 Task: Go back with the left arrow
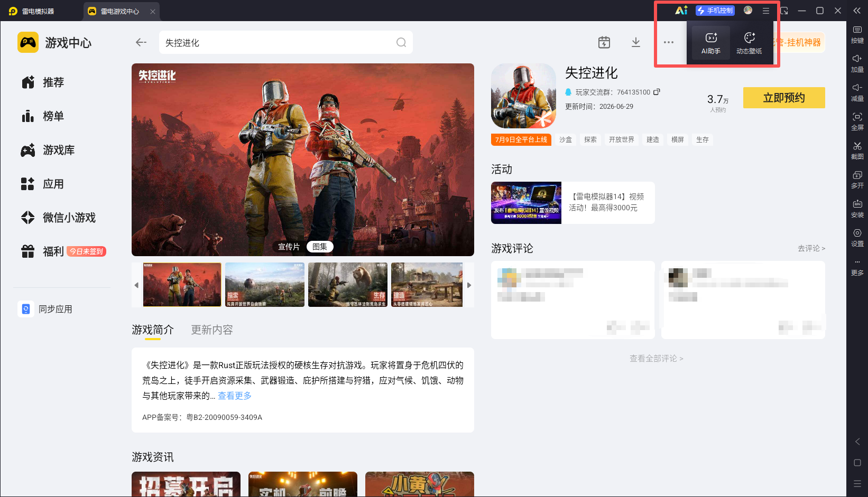coord(141,42)
